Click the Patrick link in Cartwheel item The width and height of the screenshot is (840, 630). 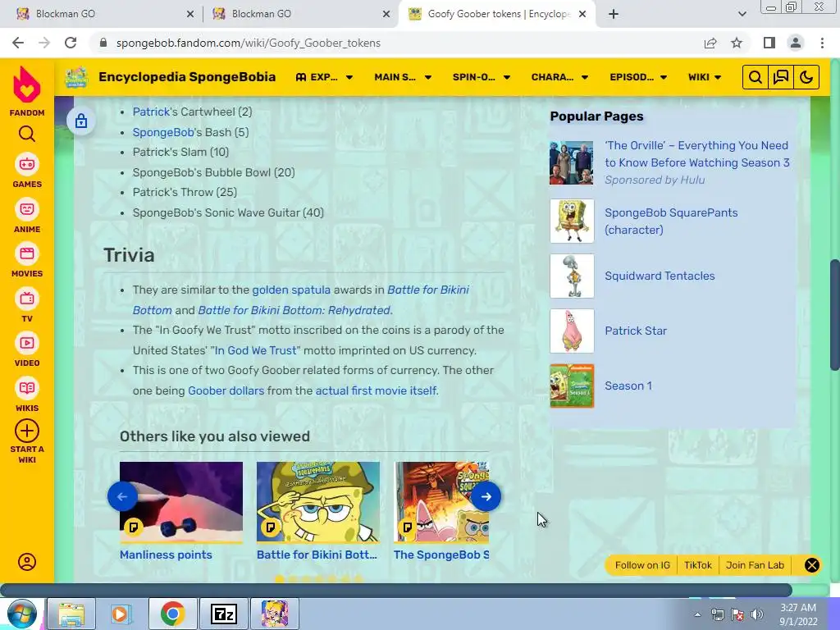tap(151, 112)
